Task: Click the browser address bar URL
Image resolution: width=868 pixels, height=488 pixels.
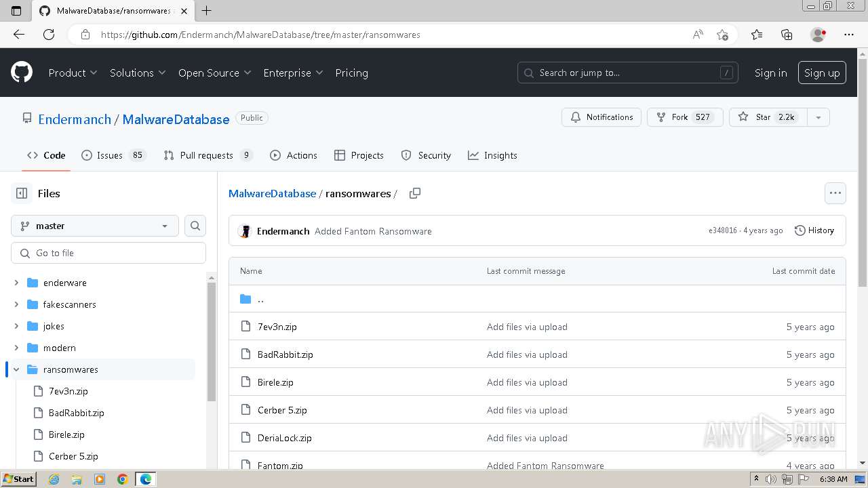Action: (260, 35)
